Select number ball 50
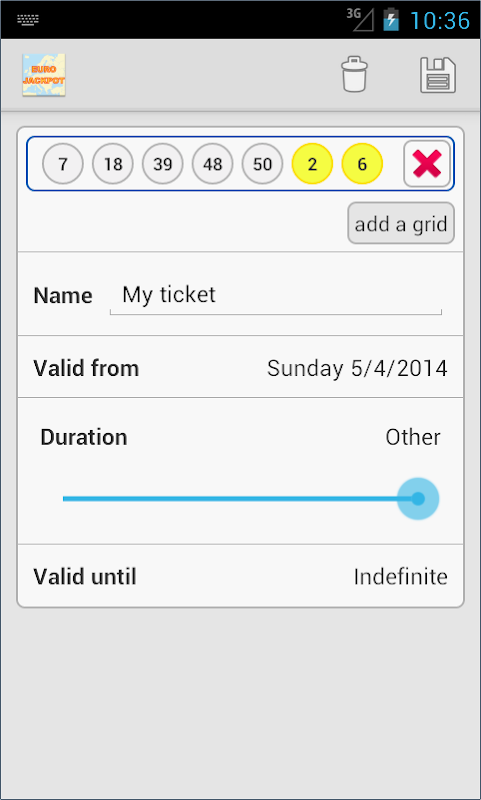The width and height of the screenshot is (481, 800). tap(262, 164)
